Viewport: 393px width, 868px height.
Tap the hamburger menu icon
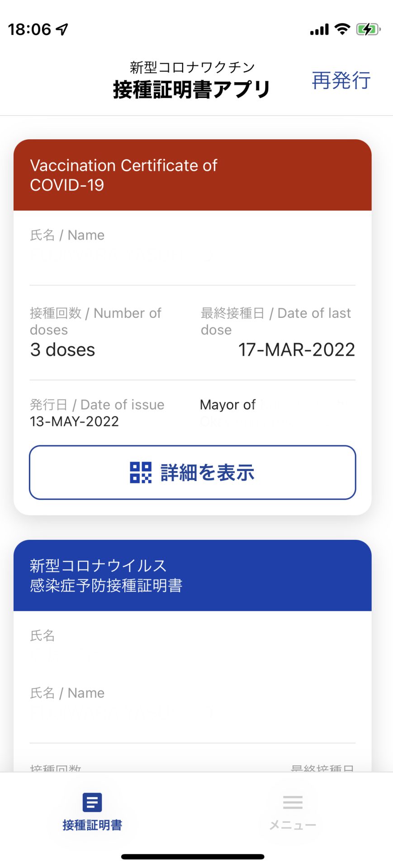(293, 802)
